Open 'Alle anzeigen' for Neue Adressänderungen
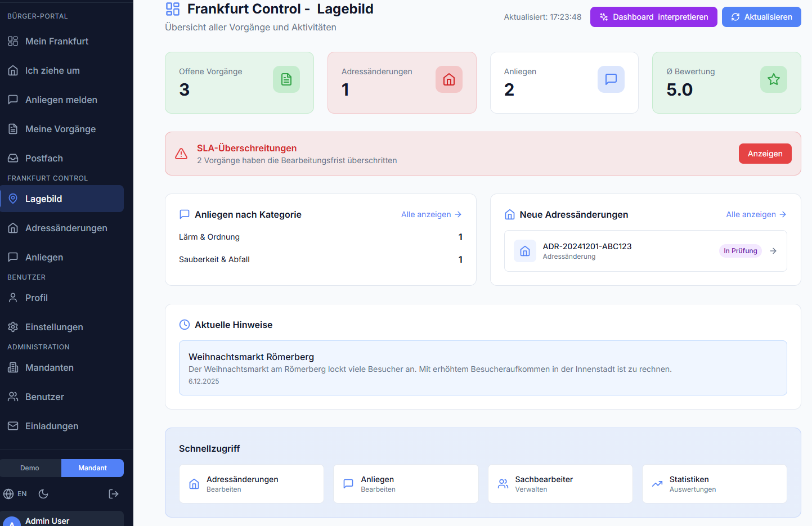Viewport: 812px width, 526px height. (x=756, y=214)
